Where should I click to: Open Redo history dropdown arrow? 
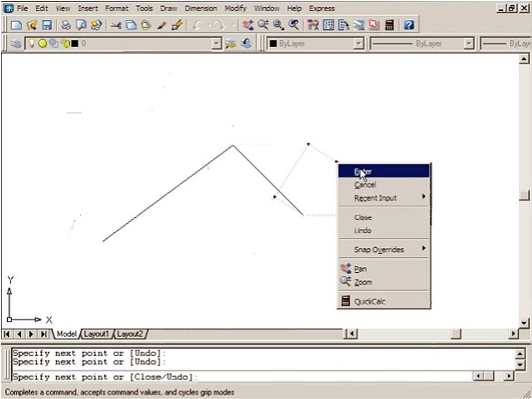[232, 25]
